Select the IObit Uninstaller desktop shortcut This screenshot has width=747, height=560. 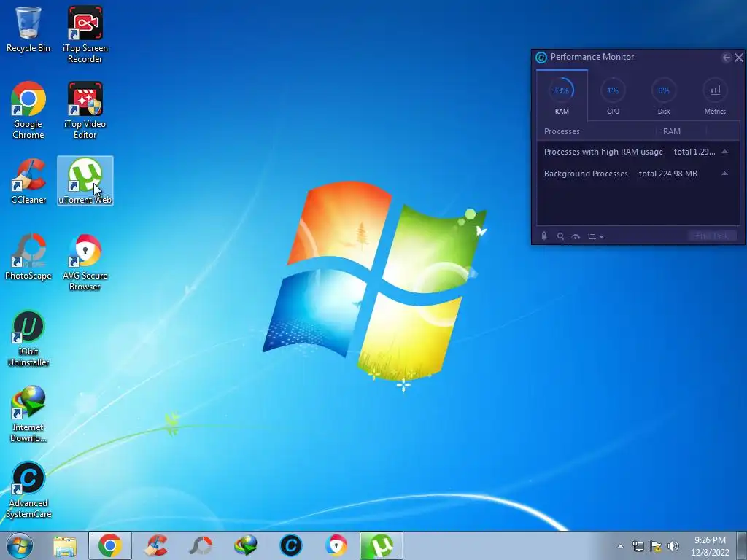[28, 338]
